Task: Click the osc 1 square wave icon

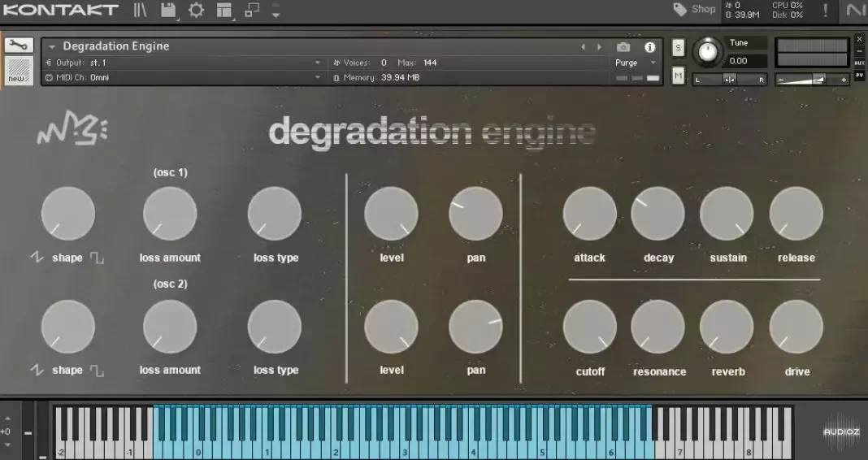Action: tap(98, 258)
